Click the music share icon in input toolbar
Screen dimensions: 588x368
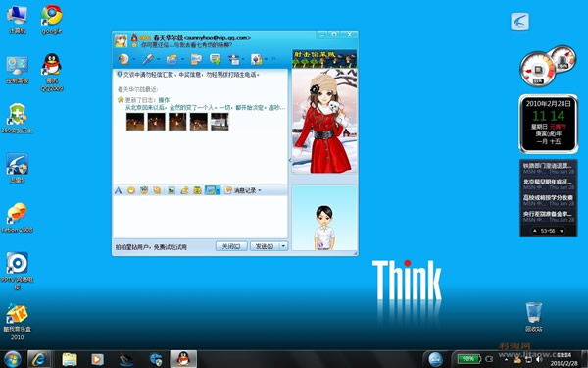pos(184,190)
